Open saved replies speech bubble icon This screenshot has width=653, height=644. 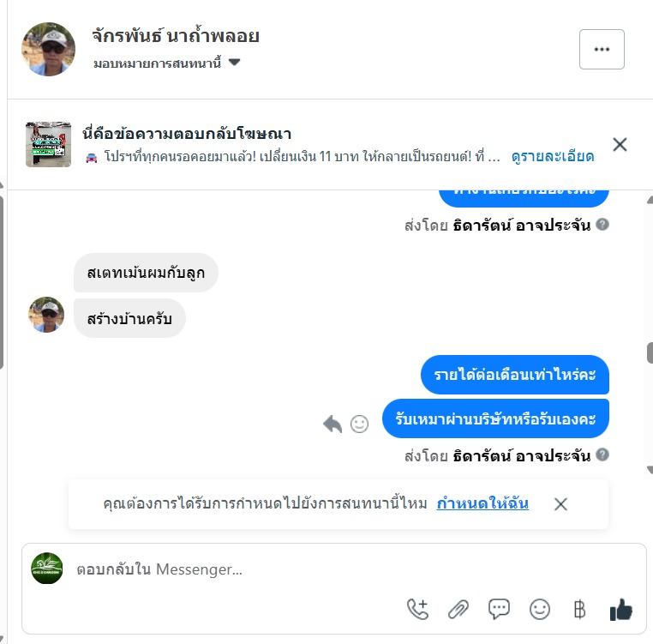pos(499,609)
